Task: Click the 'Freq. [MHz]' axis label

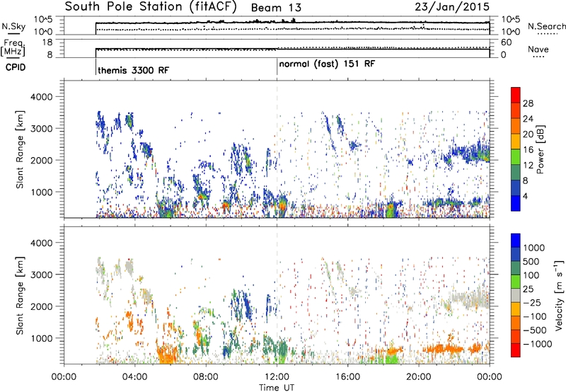Action: coord(13,47)
